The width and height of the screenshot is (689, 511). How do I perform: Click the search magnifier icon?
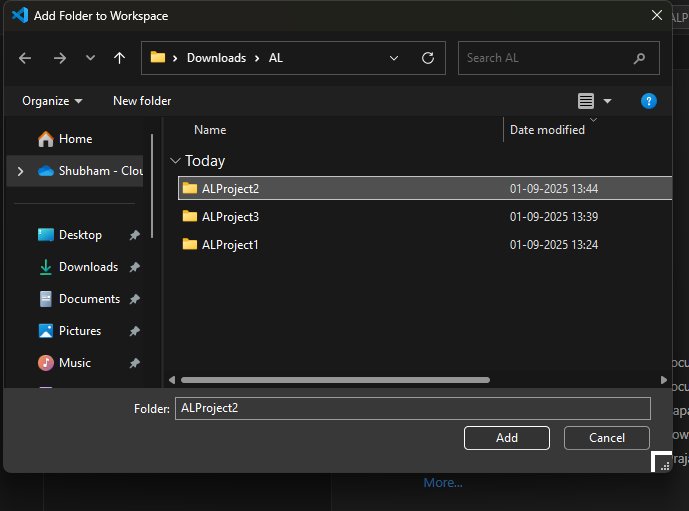[639, 58]
